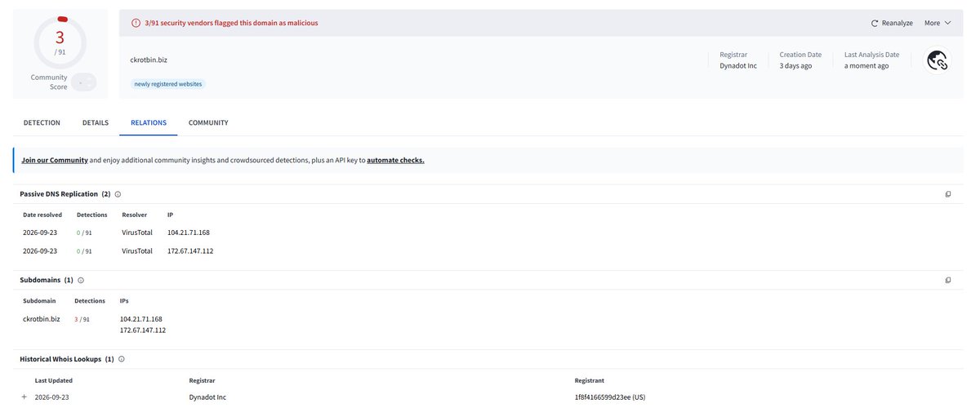Switch to the Community tab

click(x=208, y=122)
